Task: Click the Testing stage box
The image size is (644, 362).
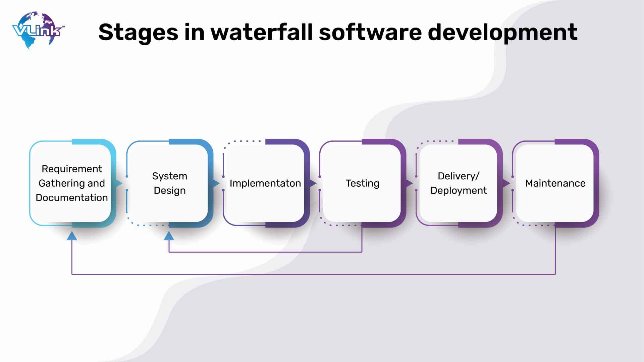Action: 362,183
